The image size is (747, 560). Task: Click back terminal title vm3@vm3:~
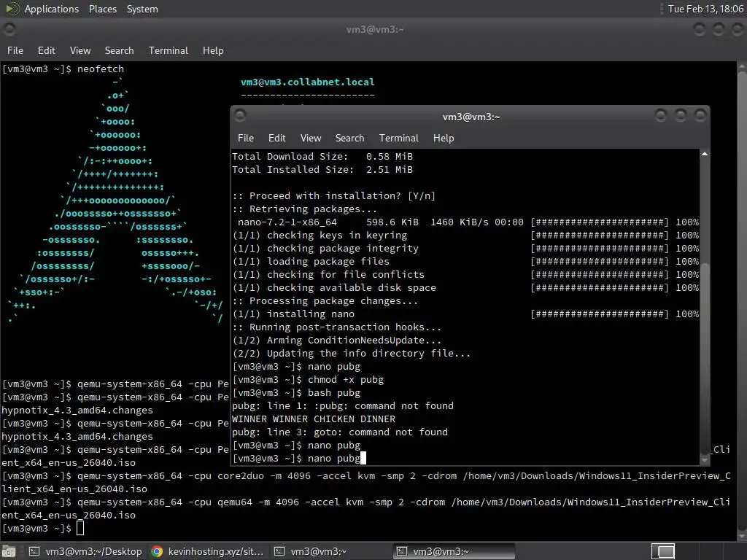coord(375,29)
